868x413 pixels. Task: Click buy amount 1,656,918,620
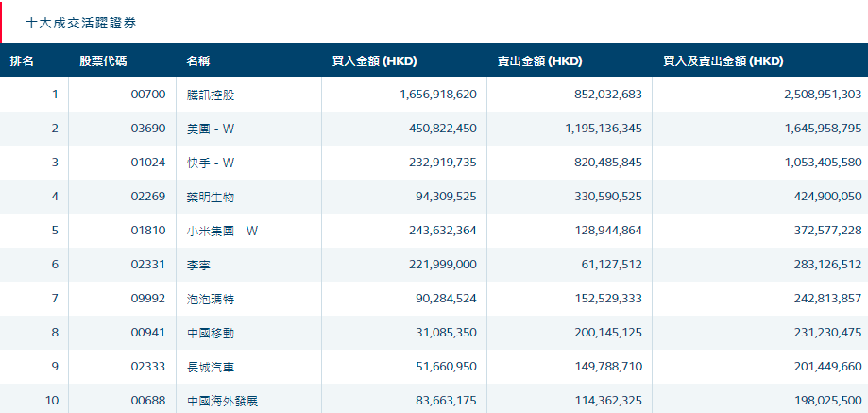click(x=438, y=95)
